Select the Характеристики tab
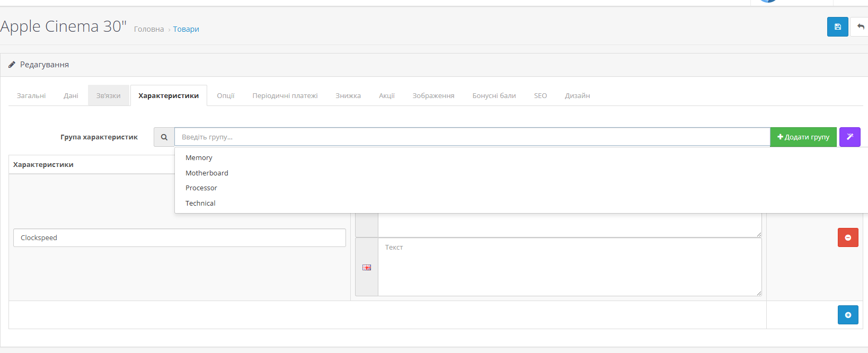 (169, 95)
